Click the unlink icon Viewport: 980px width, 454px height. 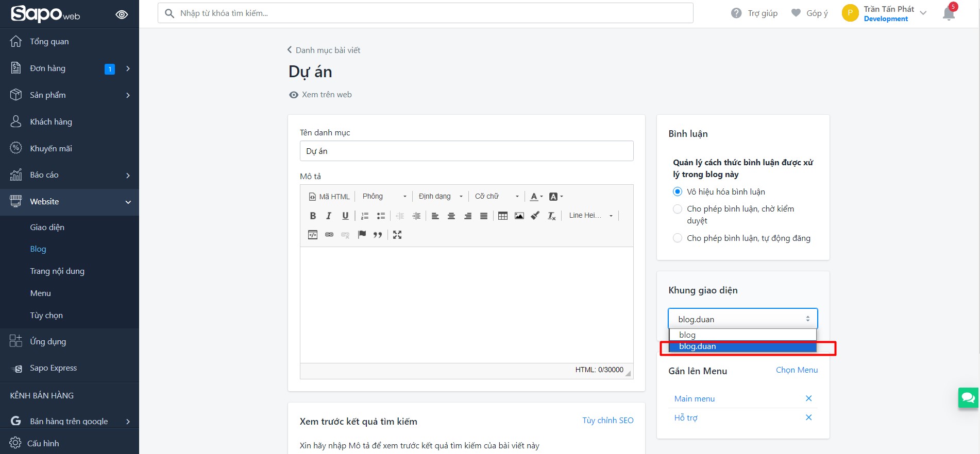click(x=345, y=235)
